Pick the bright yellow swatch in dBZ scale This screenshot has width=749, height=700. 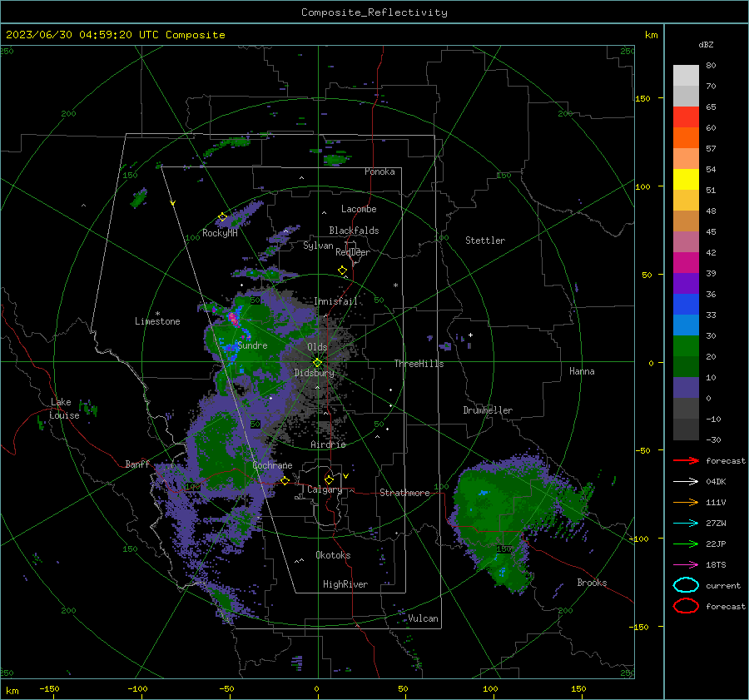pos(686,179)
